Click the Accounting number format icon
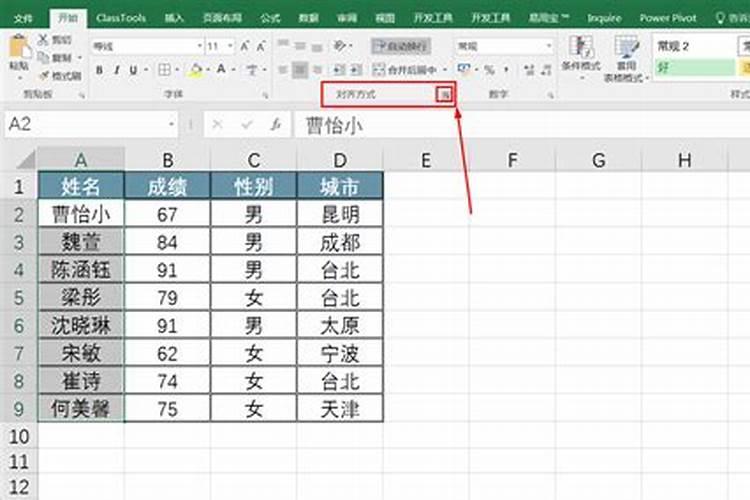The height and width of the screenshot is (500, 750). coord(463,70)
